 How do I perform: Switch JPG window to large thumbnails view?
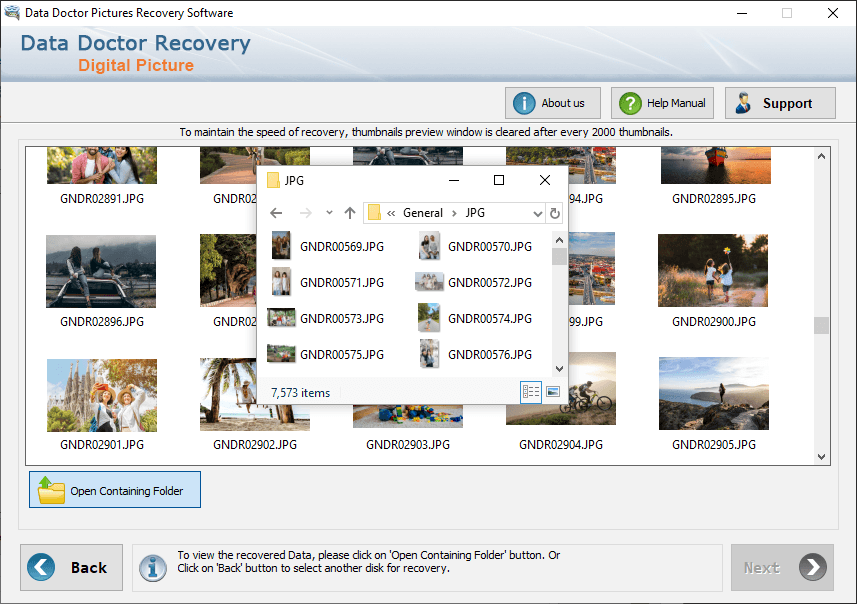tap(553, 391)
